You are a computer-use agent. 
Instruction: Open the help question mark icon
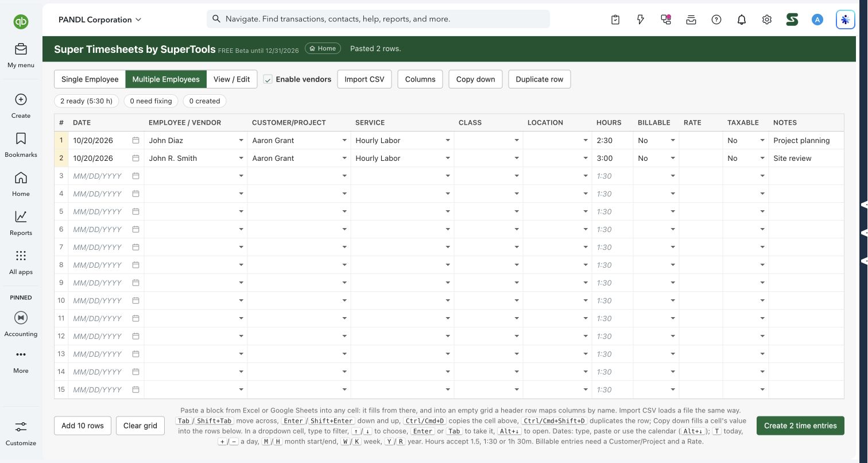tap(716, 20)
